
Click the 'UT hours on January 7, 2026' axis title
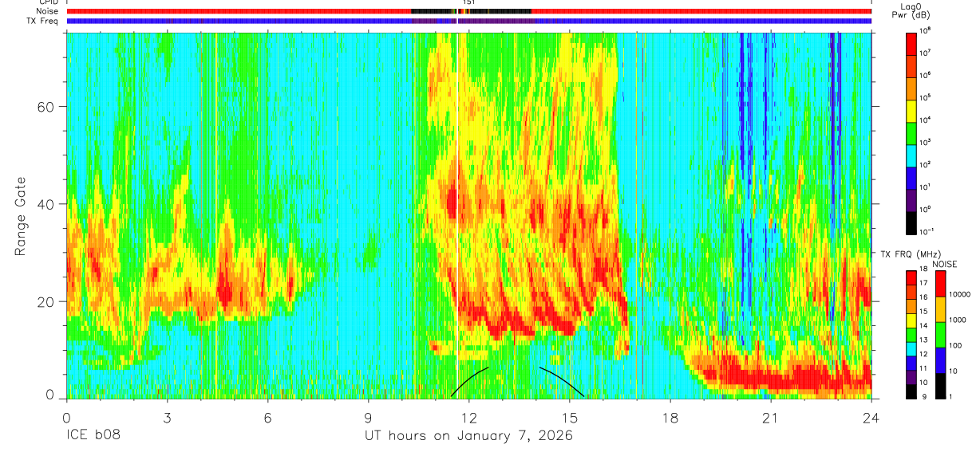[468, 437]
